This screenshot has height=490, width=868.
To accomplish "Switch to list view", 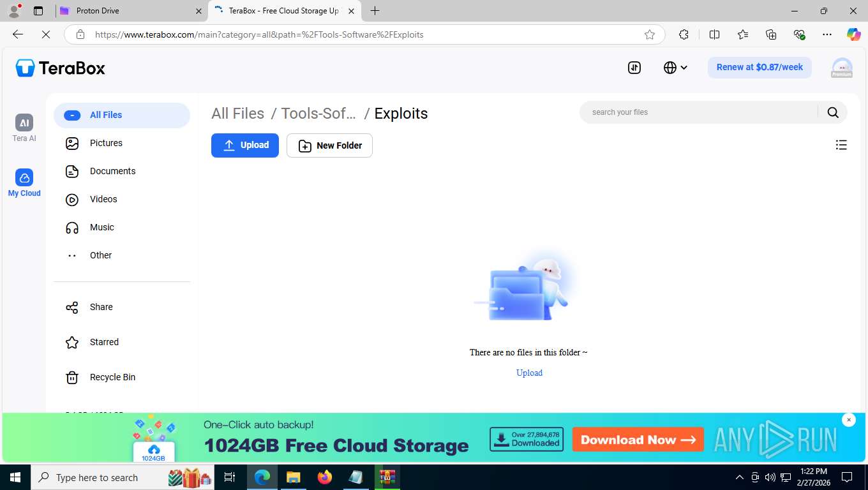I will [841, 145].
